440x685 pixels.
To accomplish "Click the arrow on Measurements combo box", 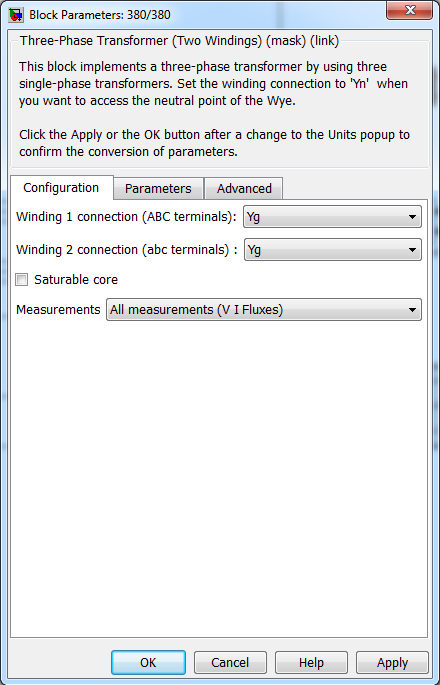I will [x=412, y=310].
